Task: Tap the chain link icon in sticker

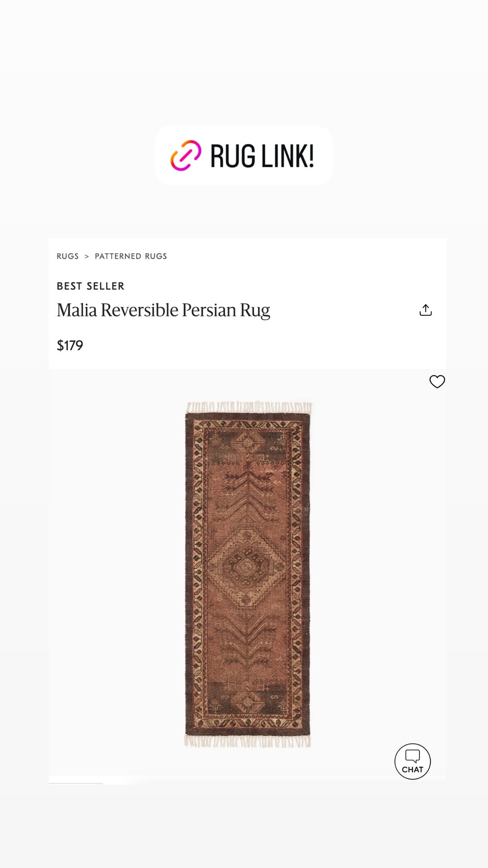Action: [x=186, y=156]
